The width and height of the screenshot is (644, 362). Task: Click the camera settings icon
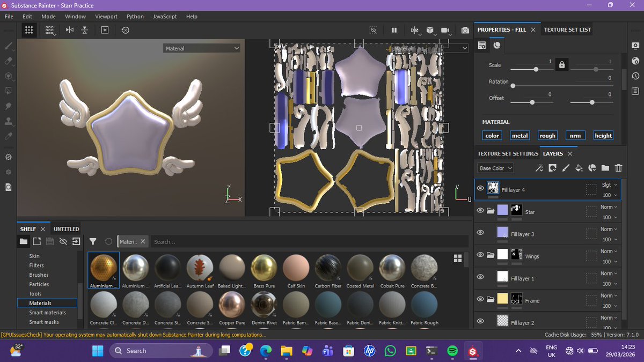click(445, 30)
